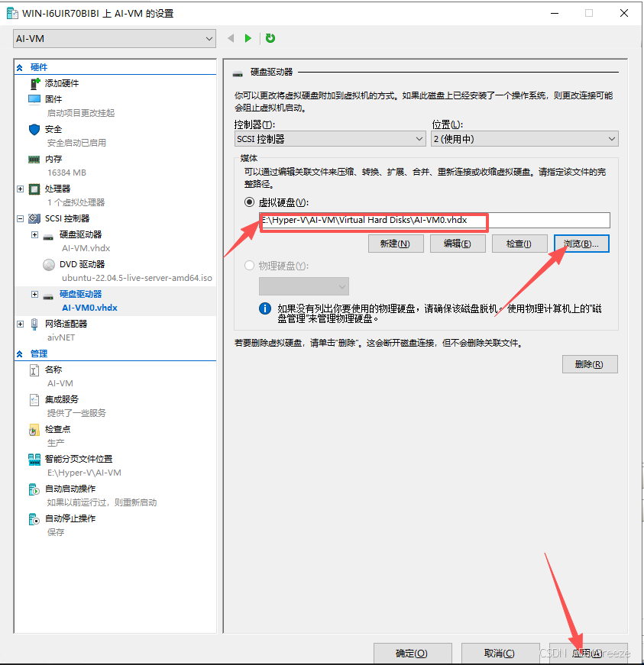Click the 浏览(B)... button
Image resolution: width=644 pixels, height=665 pixels.
[581, 244]
